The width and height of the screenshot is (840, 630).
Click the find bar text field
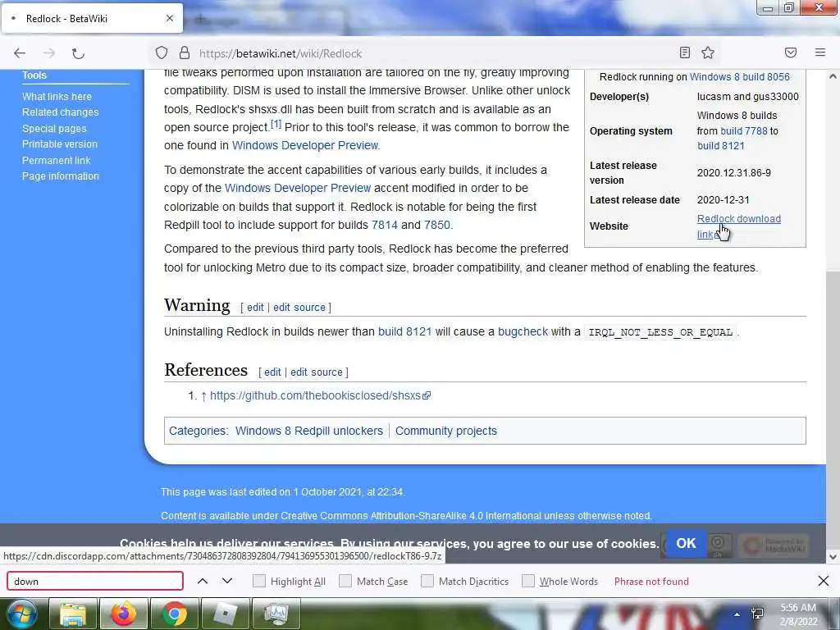point(95,582)
